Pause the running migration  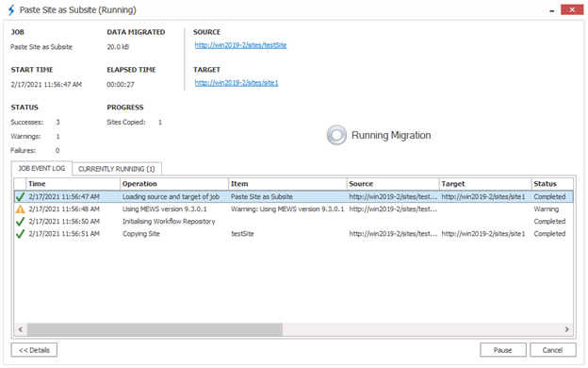(503, 350)
